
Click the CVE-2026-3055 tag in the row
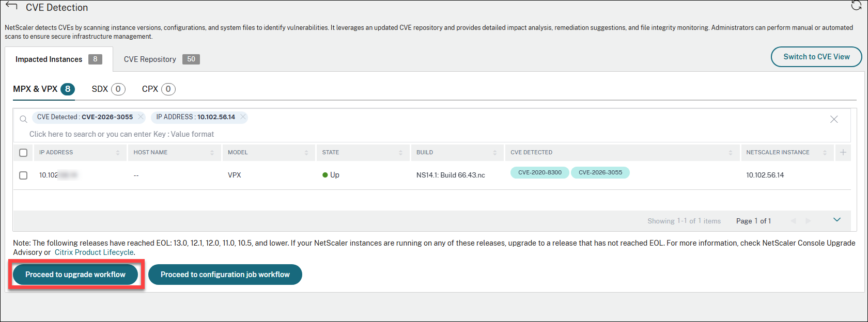tap(600, 172)
